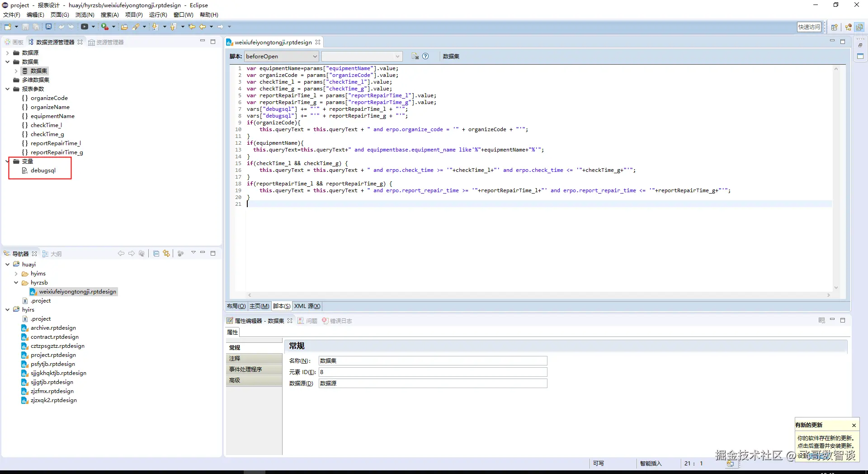This screenshot has width=868, height=474.
Task: Click the 快速访问 quick access field
Action: click(809, 27)
